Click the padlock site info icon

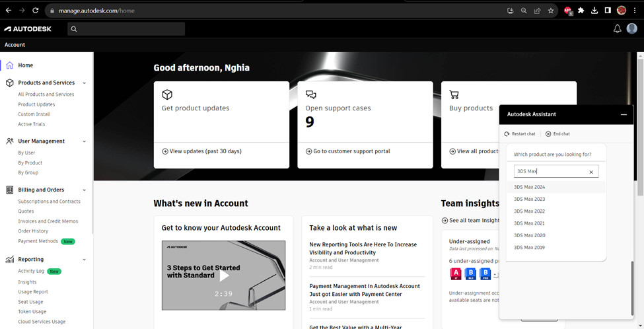coord(52,11)
